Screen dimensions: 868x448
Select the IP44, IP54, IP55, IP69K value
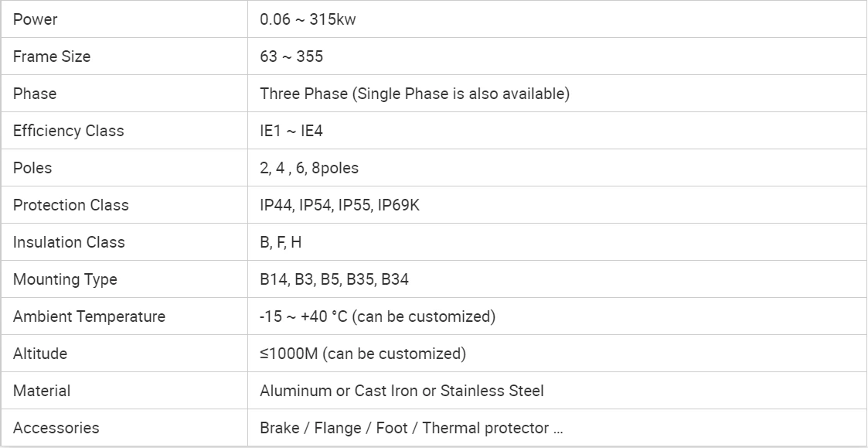[340, 205]
